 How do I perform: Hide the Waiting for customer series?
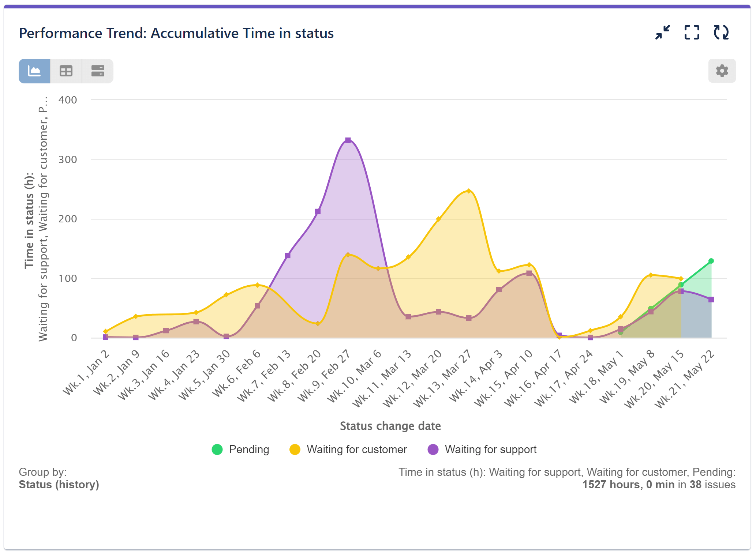click(358, 449)
